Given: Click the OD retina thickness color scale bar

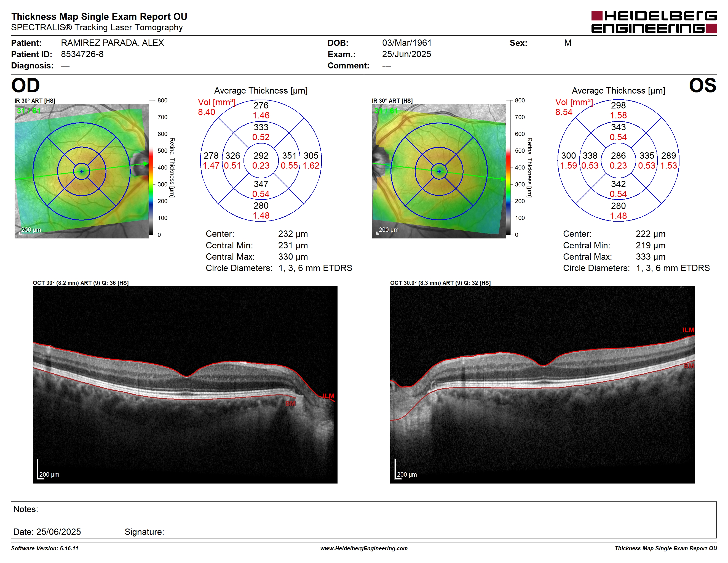Looking at the screenshot, I should [151, 168].
